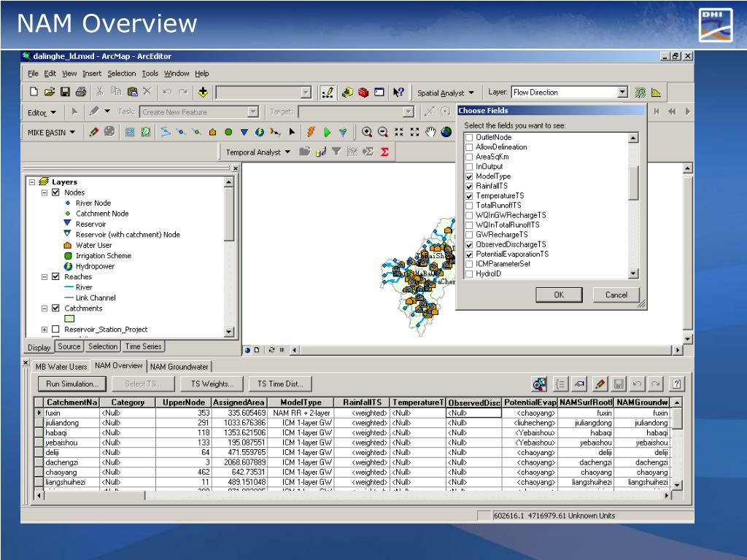Switch to the Time Series tab

point(143,346)
